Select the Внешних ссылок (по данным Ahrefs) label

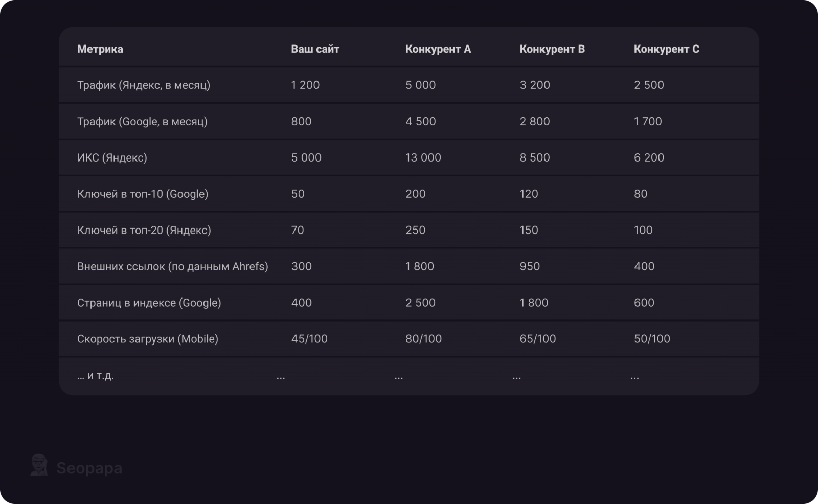coord(172,267)
